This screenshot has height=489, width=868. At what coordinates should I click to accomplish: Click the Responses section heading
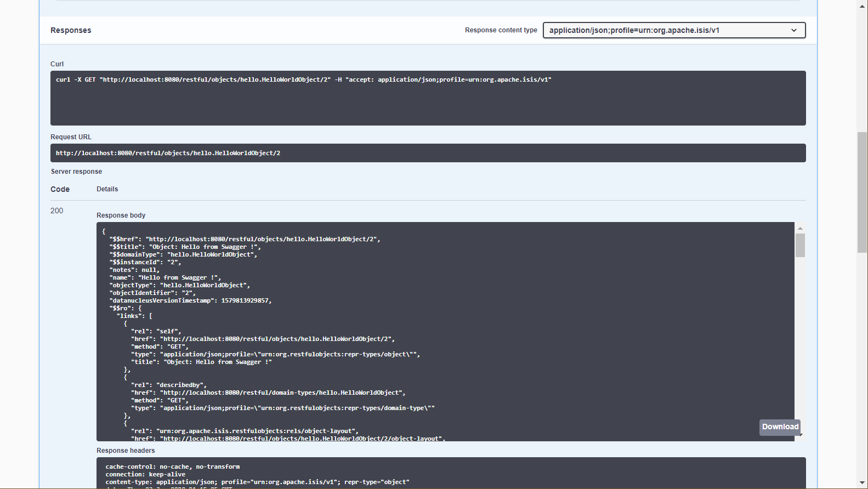point(71,31)
